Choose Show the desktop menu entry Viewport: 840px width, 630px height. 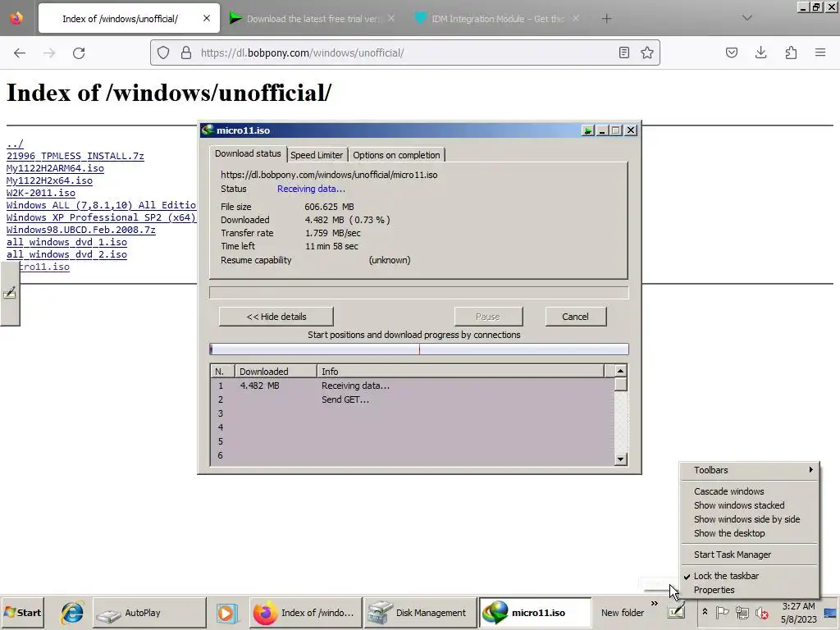(x=729, y=533)
